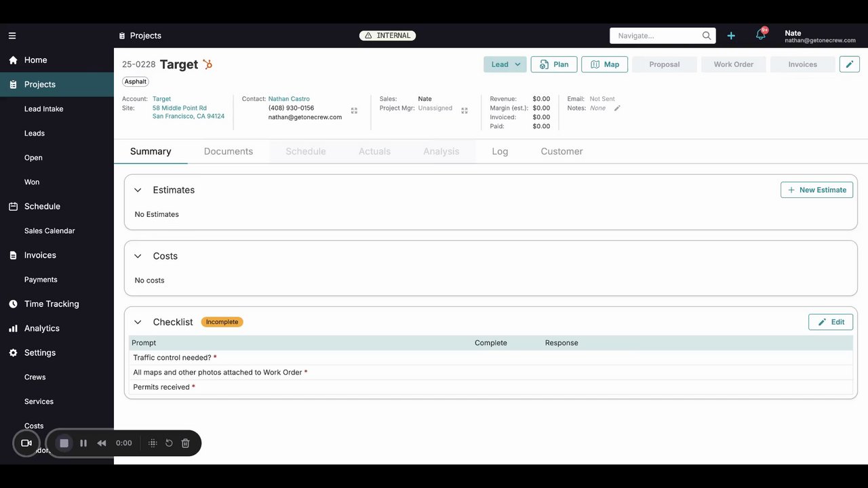Click the INTERNAL warning badge

click(387, 36)
